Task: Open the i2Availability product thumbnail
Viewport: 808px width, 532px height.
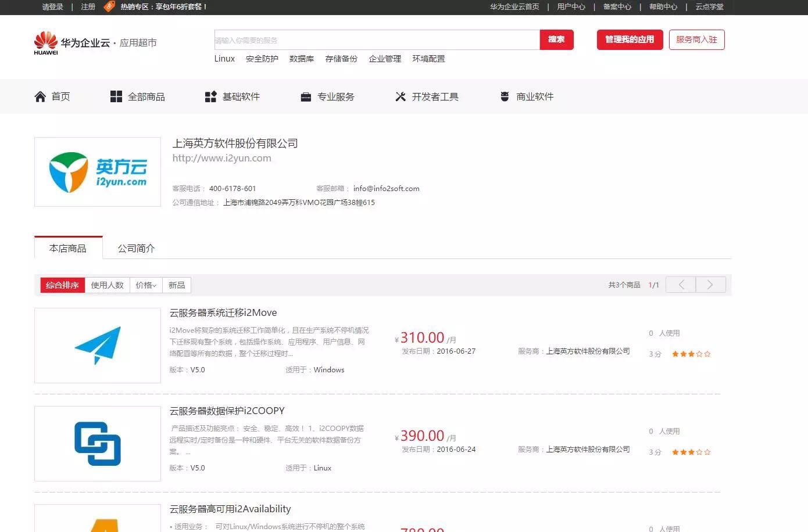Action: click(x=98, y=518)
